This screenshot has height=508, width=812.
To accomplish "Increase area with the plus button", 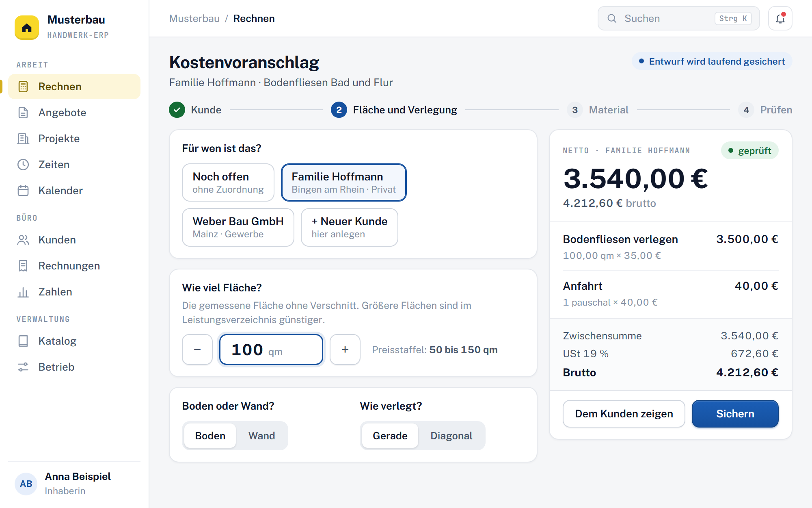I will pos(345,350).
